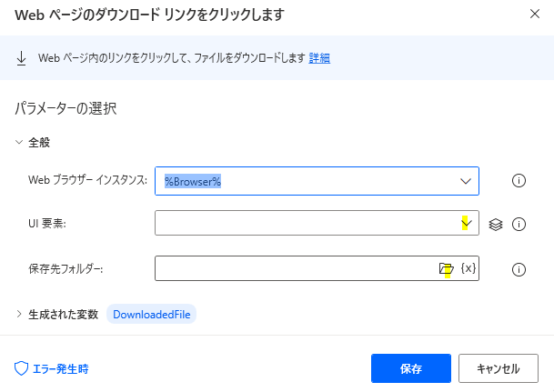This screenshot has height=392, width=554.
Task: Click the download arrow icon in banner
Action: point(22,57)
